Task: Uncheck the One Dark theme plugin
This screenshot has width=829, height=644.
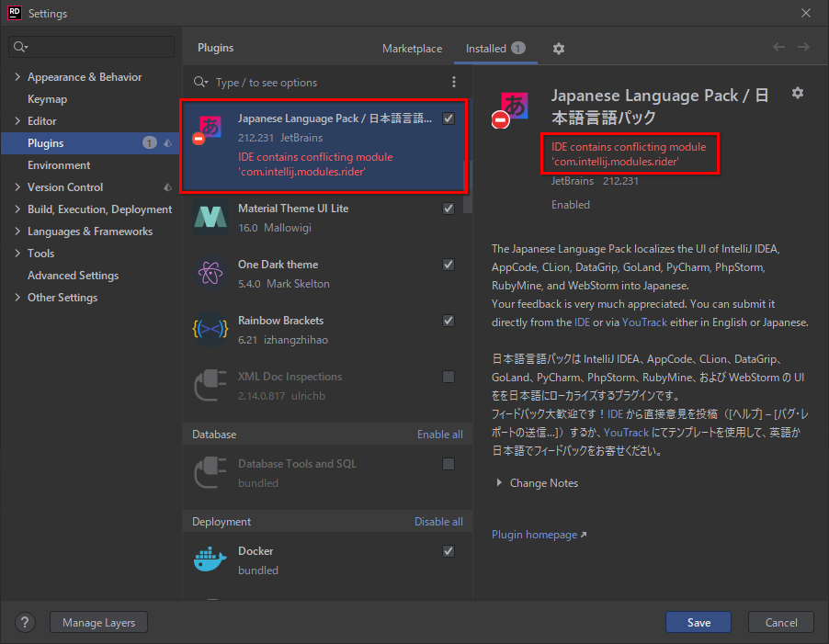Action: (x=449, y=265)
